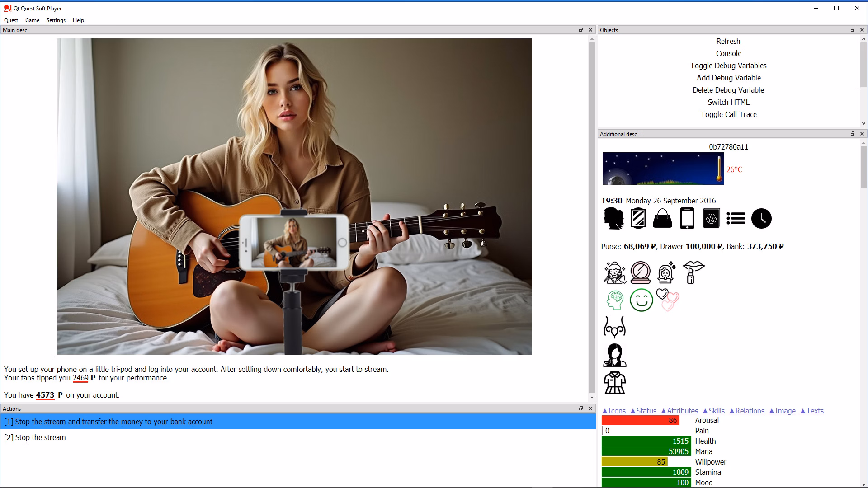The width and height of the screenshot is (868, 488).
Task: Switch HTML mode in Objects panel
Action: tap(728, 102)
